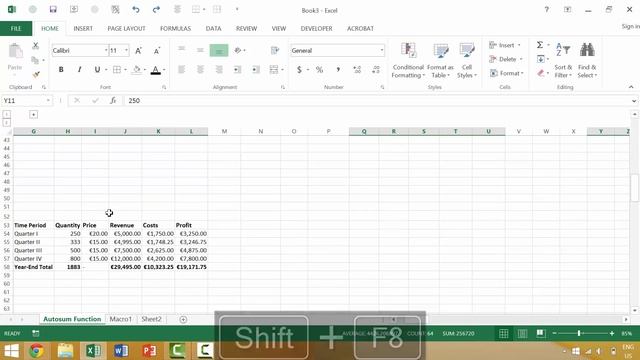The width and height of the screenshot is (640, 360).
Task: Switch to DATA ribbon tab
Action: click(213, 29)
